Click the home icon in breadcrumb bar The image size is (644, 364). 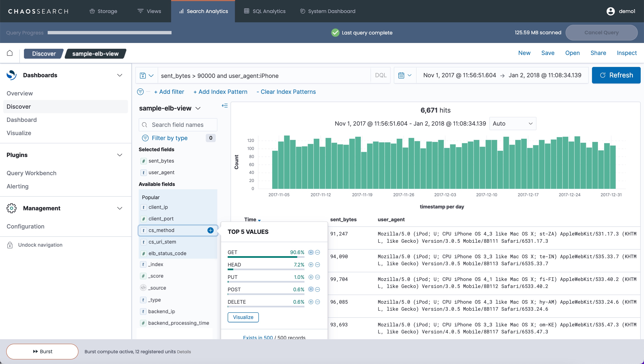point(10,53)
